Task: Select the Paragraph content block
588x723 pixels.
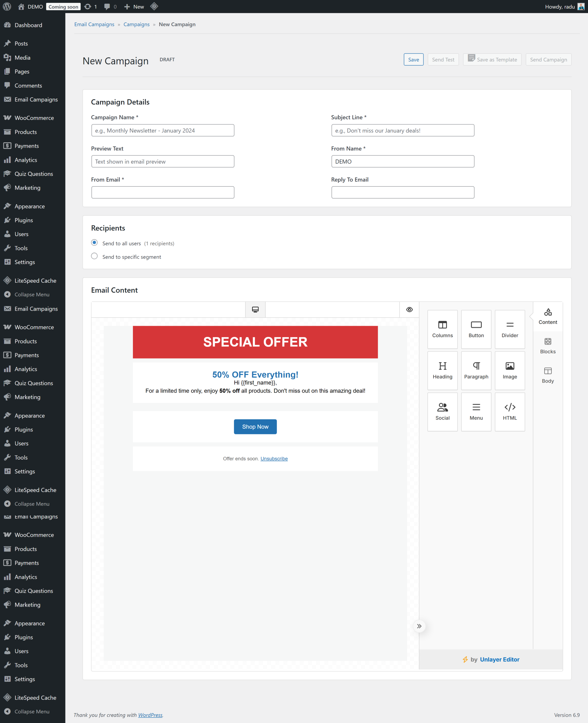Action: pyautogui.click(x=476, y=370)
